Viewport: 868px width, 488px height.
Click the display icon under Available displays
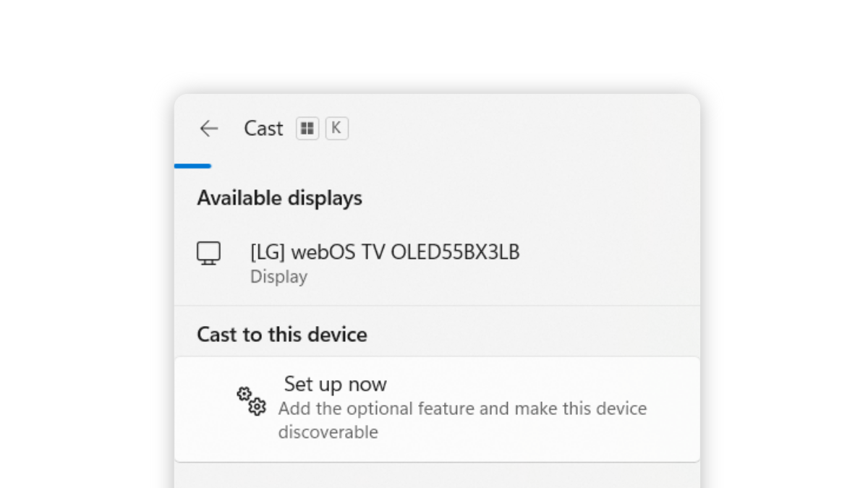point(208,253)
